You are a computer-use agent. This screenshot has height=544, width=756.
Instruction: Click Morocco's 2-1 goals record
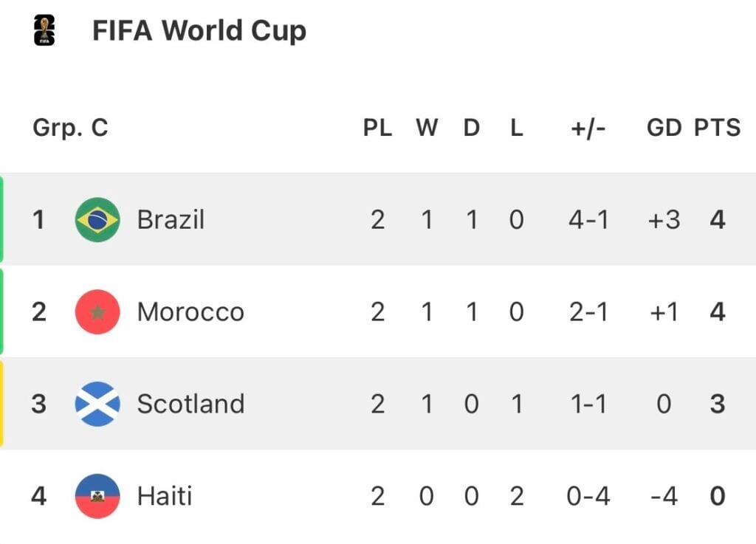click(x=588, y=311)
